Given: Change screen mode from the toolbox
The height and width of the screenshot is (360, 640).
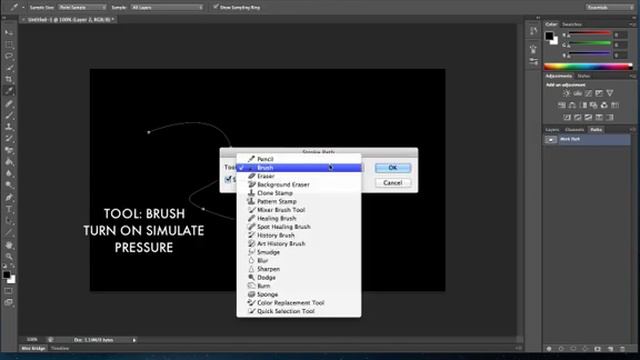Looking at the screenshot, I should (9, 302).
